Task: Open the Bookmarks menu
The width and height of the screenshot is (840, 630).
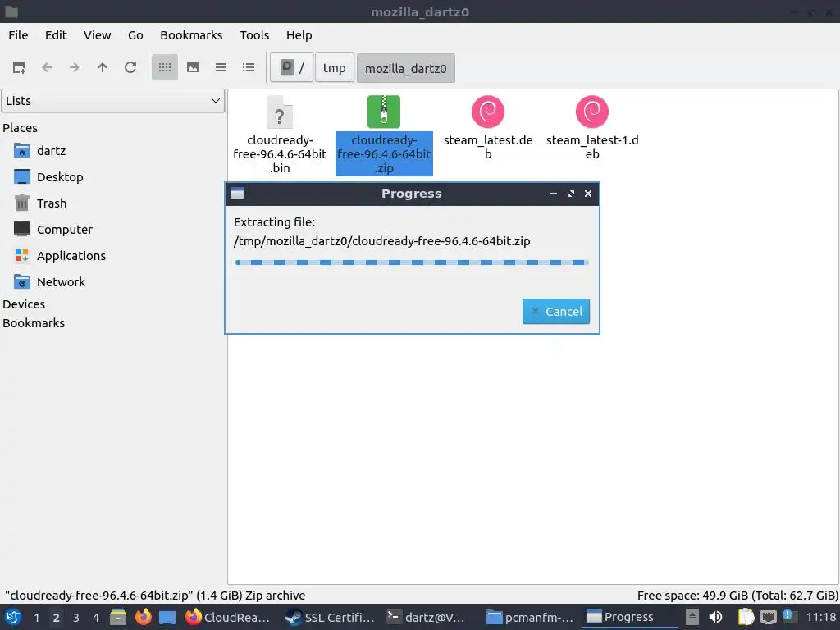Action: coord(191,34)
